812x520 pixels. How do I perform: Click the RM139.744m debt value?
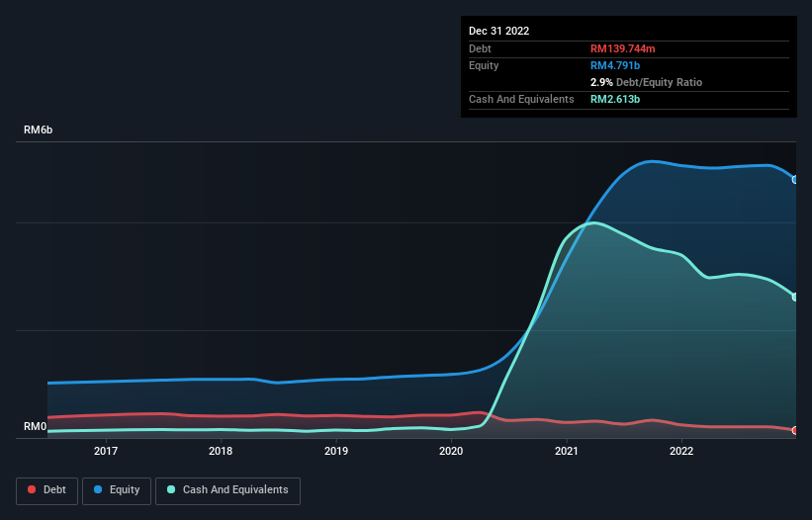(622, 48)
